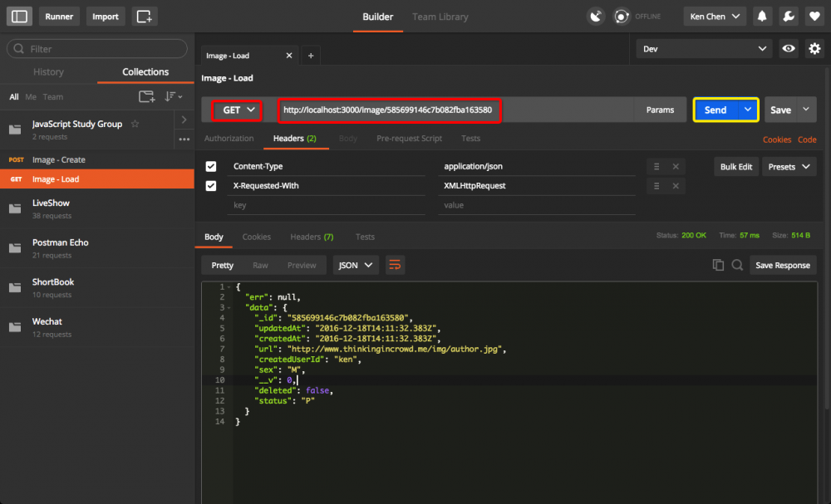Uncheck the Content-Type header checkbox
The height and width of the screenshot is (504, 831).
pos(210,166)
